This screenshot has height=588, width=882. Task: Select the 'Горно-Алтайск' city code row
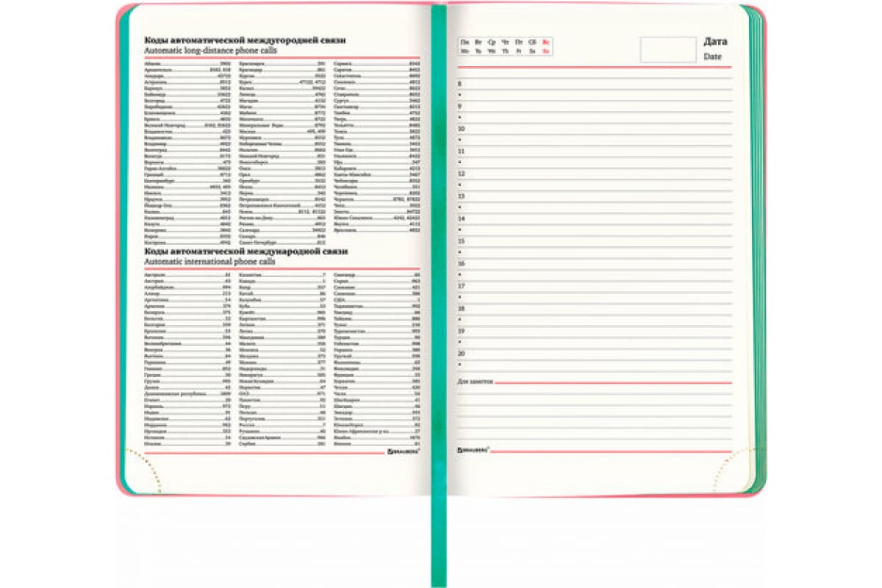click(x=187, y=168)
